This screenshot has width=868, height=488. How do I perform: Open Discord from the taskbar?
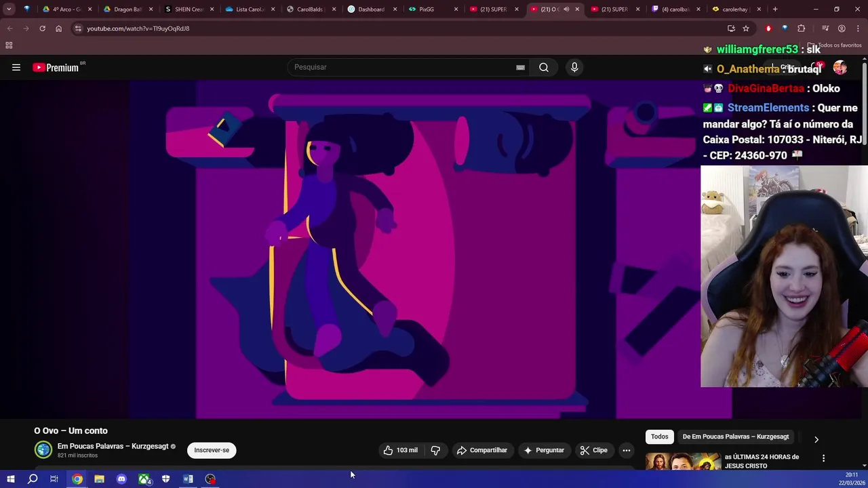(121, 479)
